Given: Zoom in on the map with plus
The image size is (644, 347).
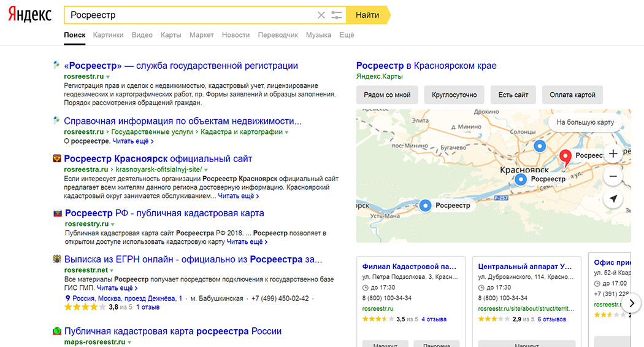Looking at the screenshot, I should point(613,154).
